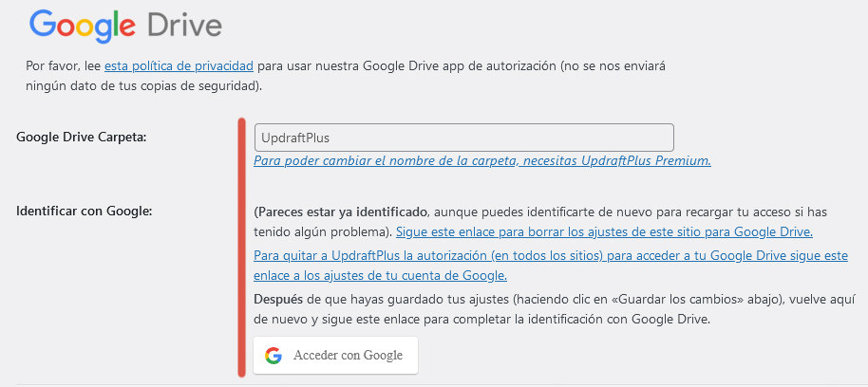Open link to revoke UpdraftPlus authorization in Google account
This screenshot has height=387, width=868.
pyautogui.click(x=551, y=266)
